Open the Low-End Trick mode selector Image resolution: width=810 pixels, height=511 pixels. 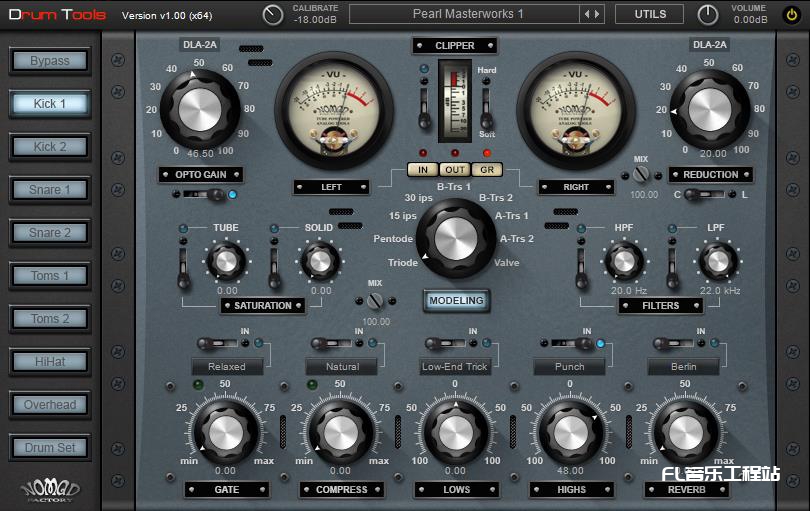click(x=455, y=367)
